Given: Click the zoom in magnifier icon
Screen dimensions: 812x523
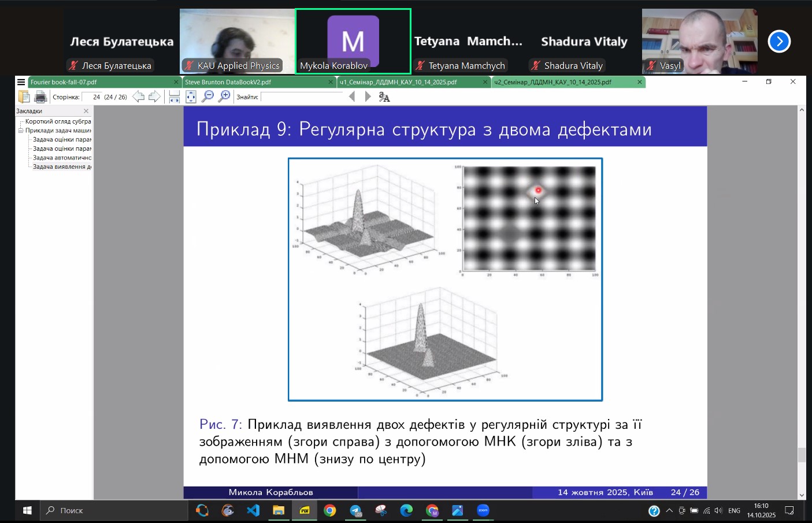Looking at the screenshot, I should point(224,97).
